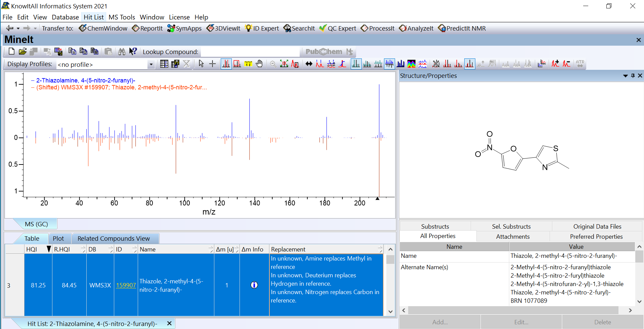Open the Display Profiles dropdown
Screen dimensions: 644x329
pyautogui.click(x=151, y=64)
